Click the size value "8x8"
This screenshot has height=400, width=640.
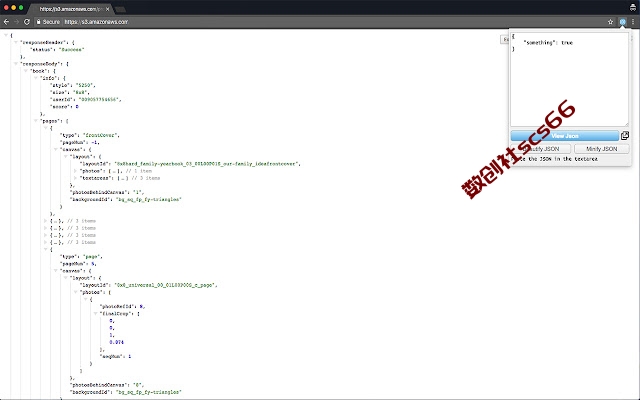pos(81,92)
